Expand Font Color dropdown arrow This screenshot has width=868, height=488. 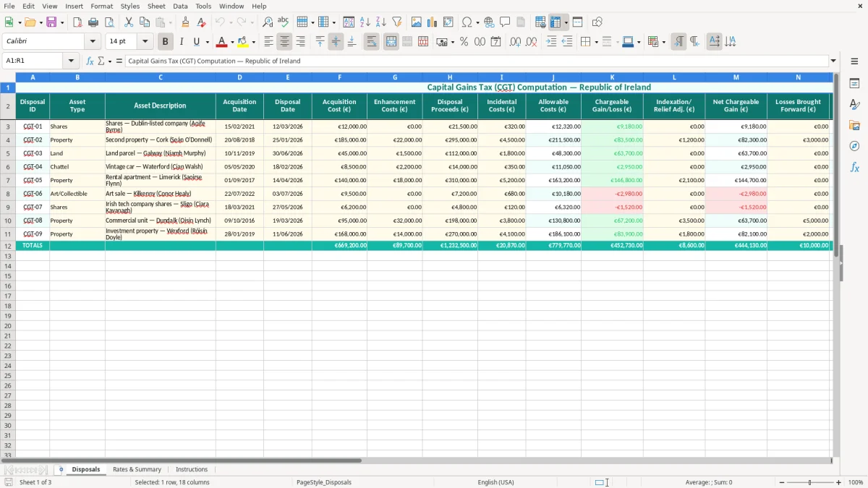point(232,42)
